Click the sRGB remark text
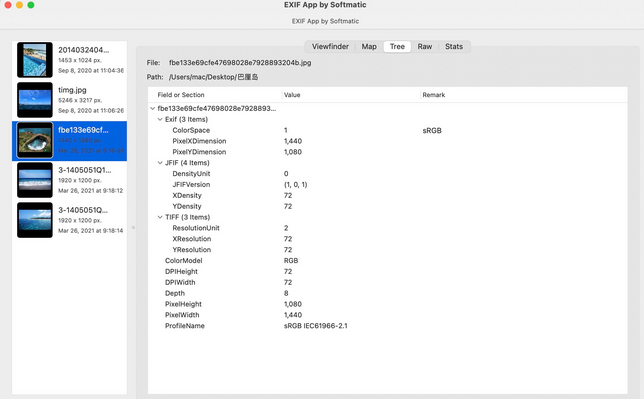 [432, 131]
